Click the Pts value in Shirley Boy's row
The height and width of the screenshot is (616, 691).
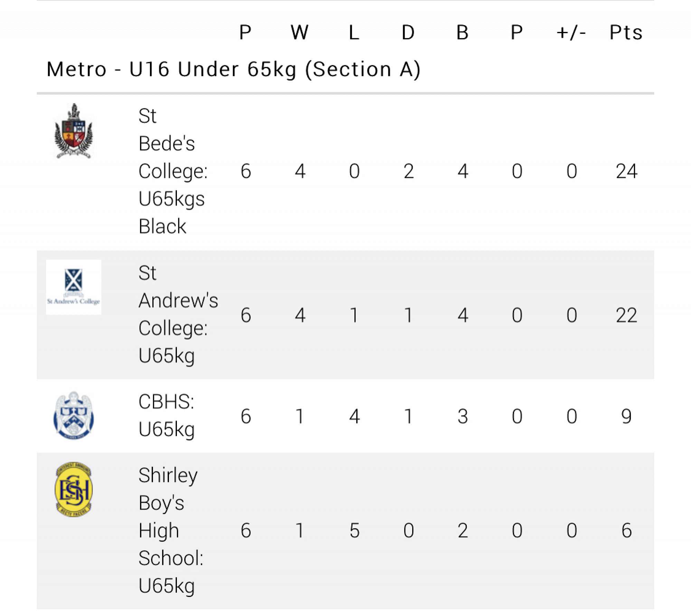[626, 530]
